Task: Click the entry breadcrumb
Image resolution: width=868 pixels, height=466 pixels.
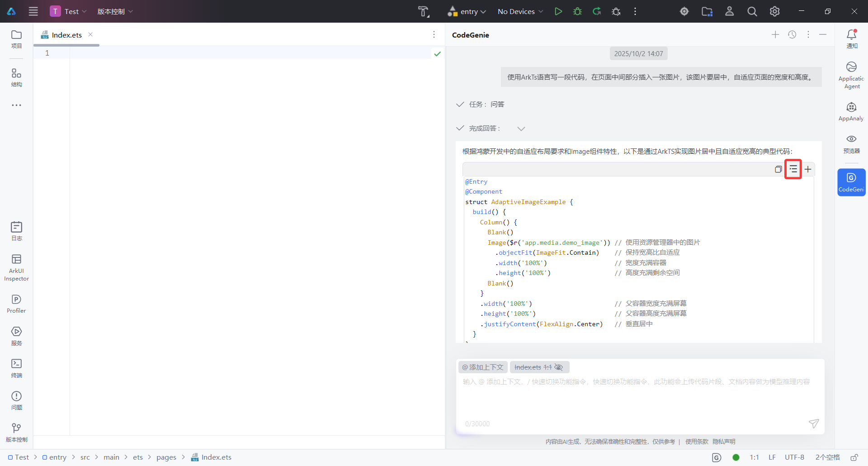Action: pyautogui.click(x=54, y=457)
